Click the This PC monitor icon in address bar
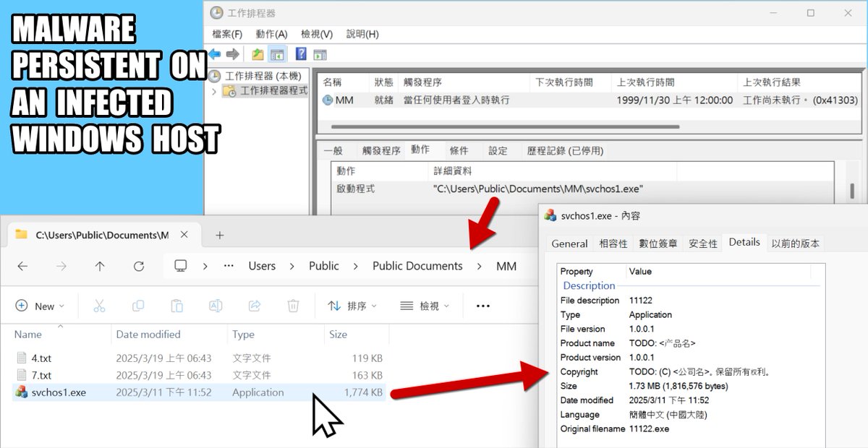 [x=181, y=266]
